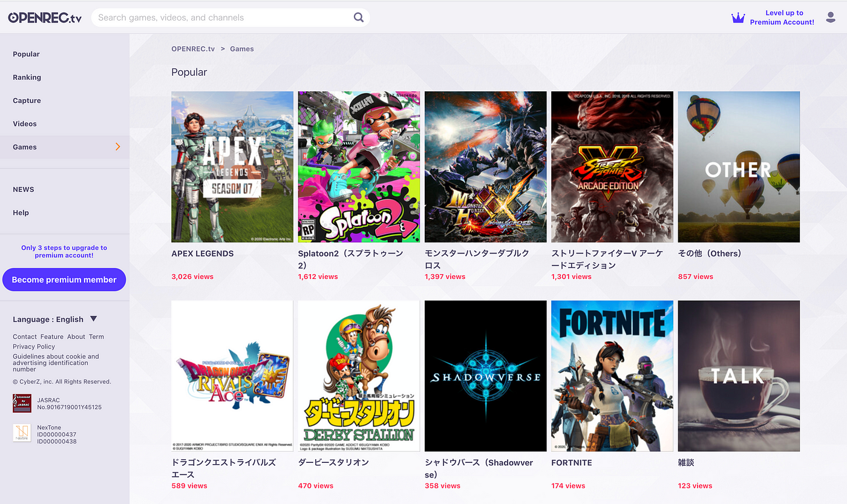847x504 pixels.
Task: Click the OPENREC.tv logo
Action: coord(45,18)
